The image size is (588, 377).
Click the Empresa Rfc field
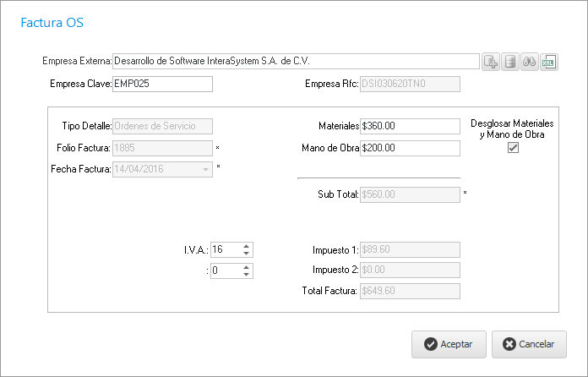[x=409, y=84]
